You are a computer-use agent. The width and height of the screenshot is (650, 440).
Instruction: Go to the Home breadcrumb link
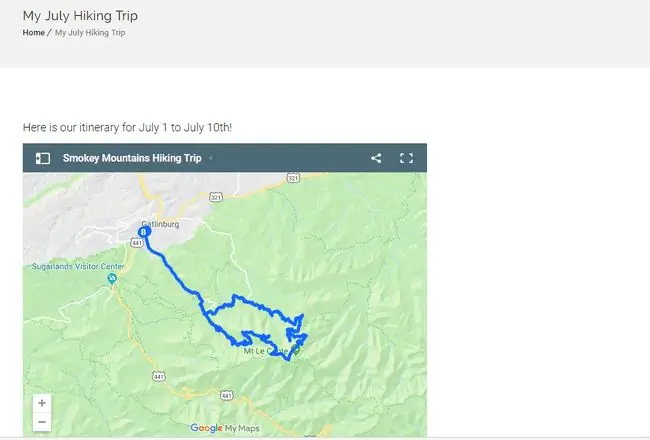click(34, 32)
